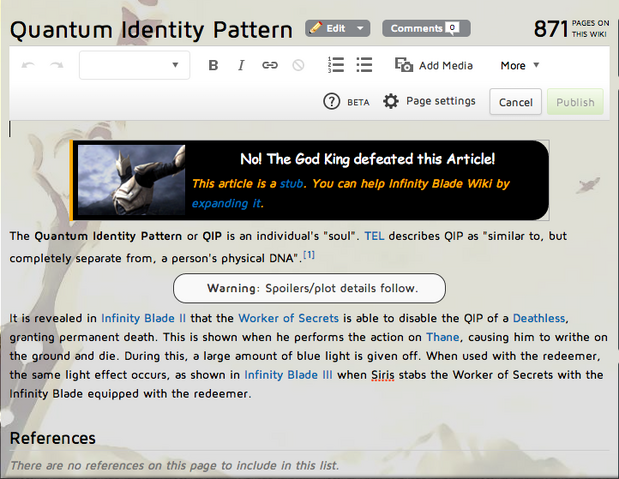Open Page settings

pyautogui.click(x=429, y=101)
